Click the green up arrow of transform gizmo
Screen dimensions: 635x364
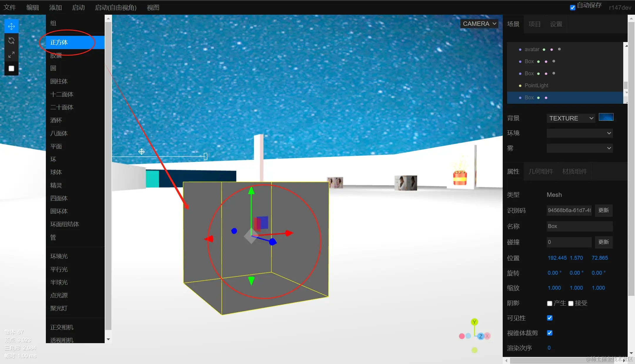(x=251, y=191)
